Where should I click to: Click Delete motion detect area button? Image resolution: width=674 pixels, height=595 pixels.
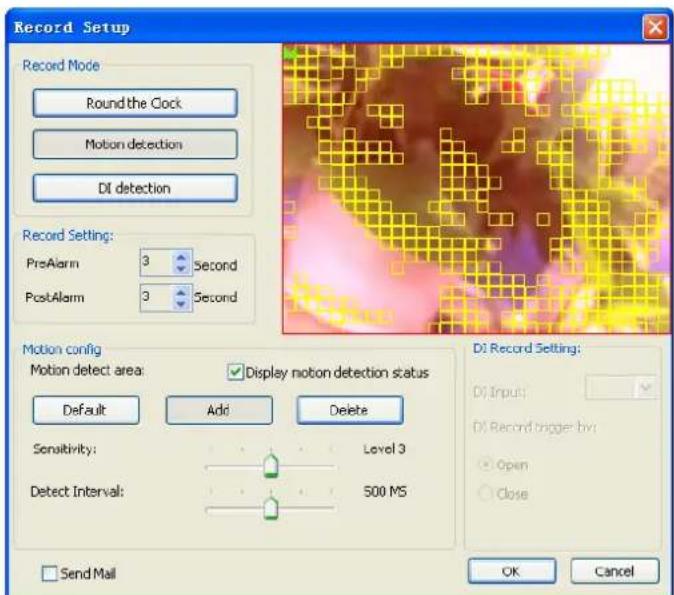(x=350, y=410)
